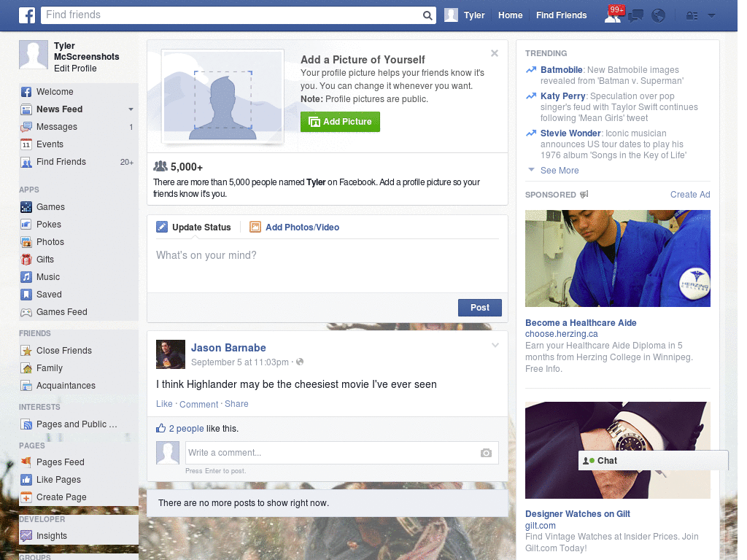Click Jason Barnabe's profile thumbnail

tap(171, 354)
